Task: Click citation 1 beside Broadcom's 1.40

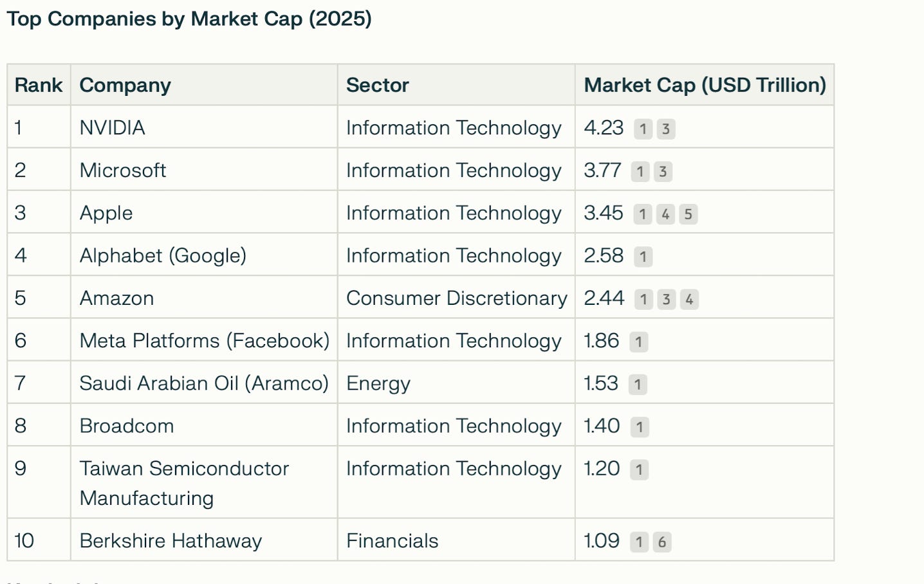Action: coord(639,426)
